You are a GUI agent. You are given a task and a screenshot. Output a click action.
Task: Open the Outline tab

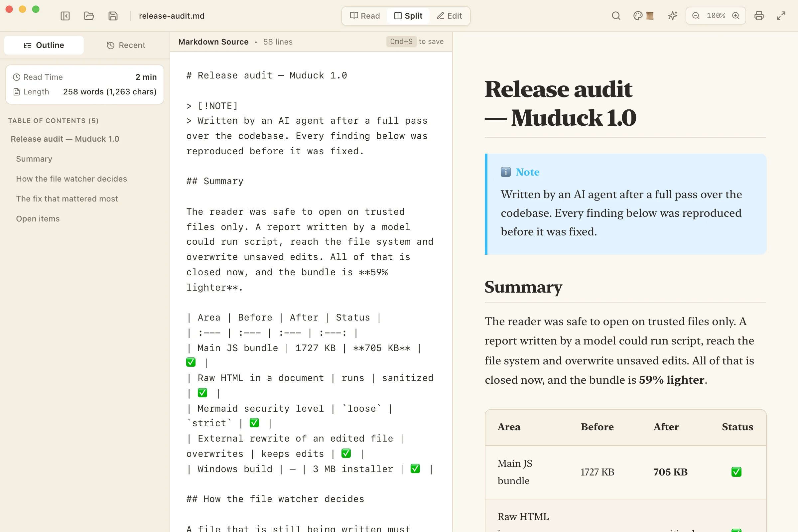(x=44, y=45)
